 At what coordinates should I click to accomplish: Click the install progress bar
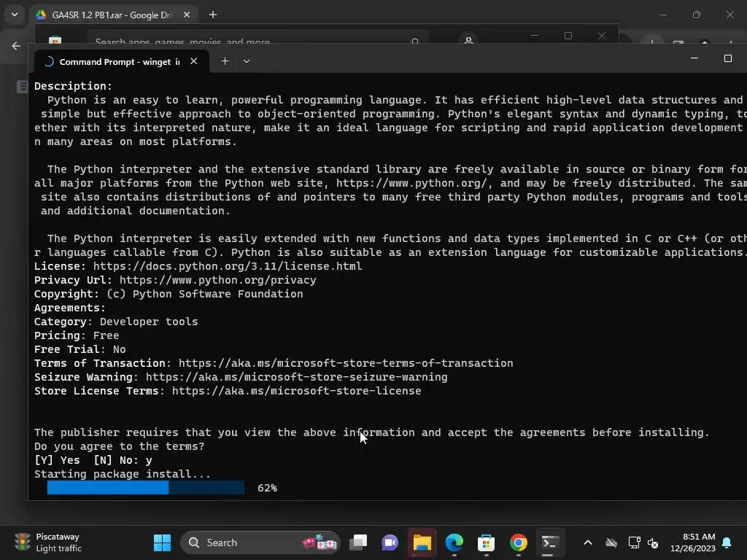[146, 488]
